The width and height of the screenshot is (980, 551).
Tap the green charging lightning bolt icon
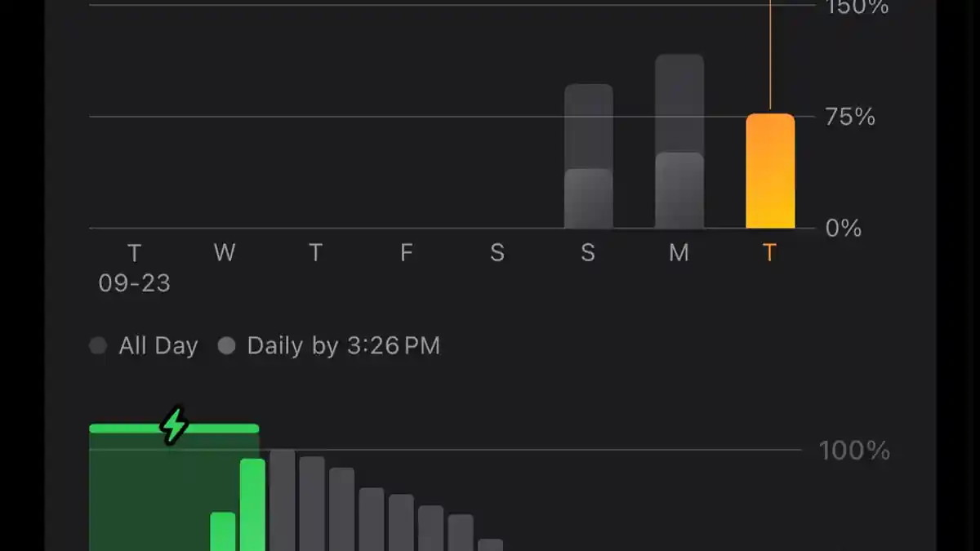click(173, 426)
